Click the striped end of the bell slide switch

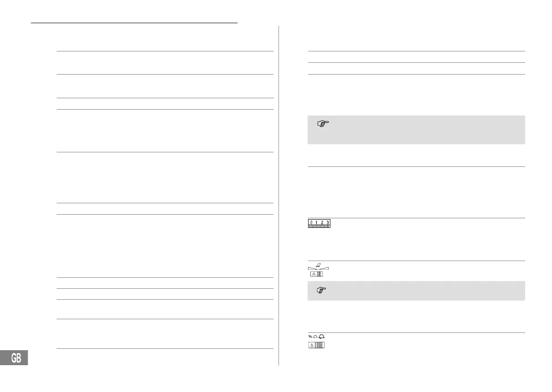click(x=320, y=345)
